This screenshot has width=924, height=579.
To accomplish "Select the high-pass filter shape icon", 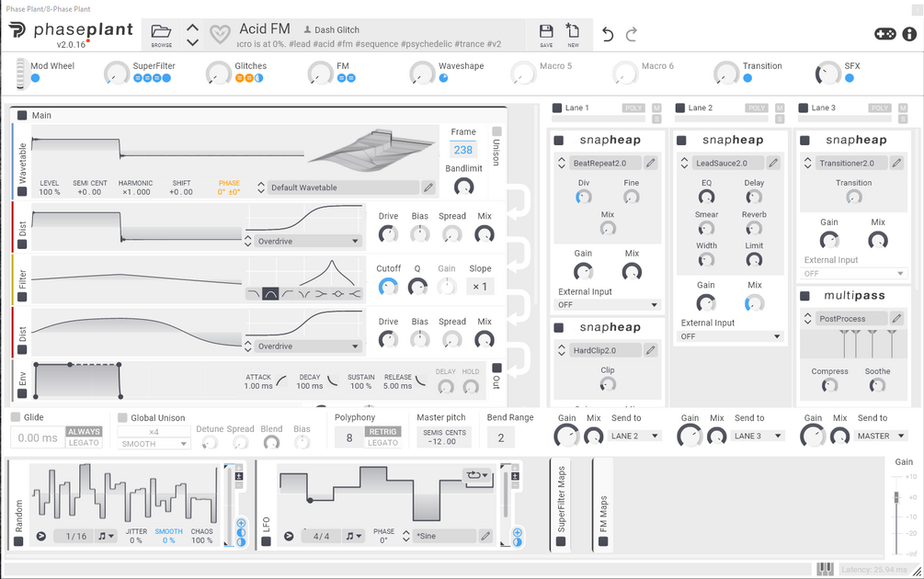I will (288, 293).
